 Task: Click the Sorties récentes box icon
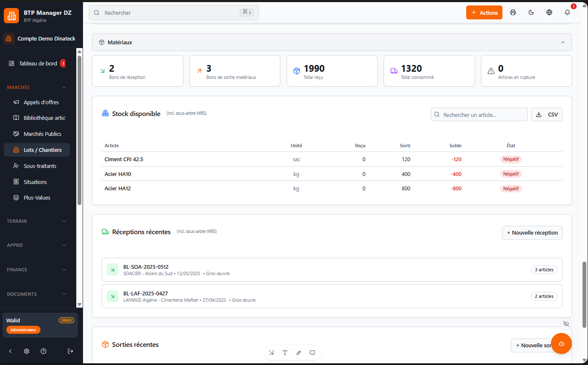pyautogui.click(x=105, y=345)
